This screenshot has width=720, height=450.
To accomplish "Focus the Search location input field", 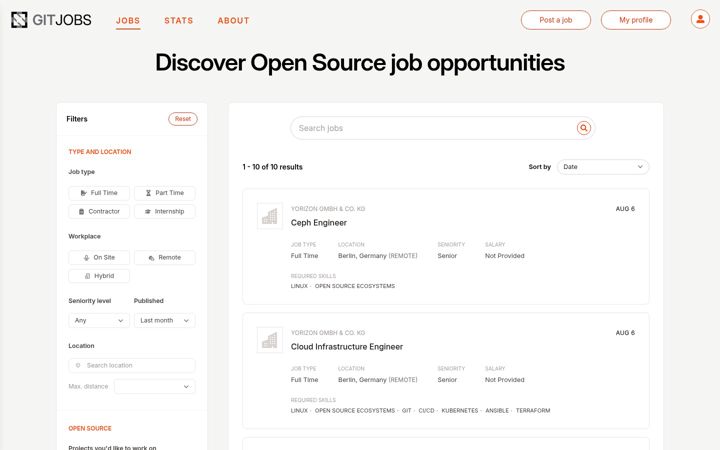I will point(132,366).
